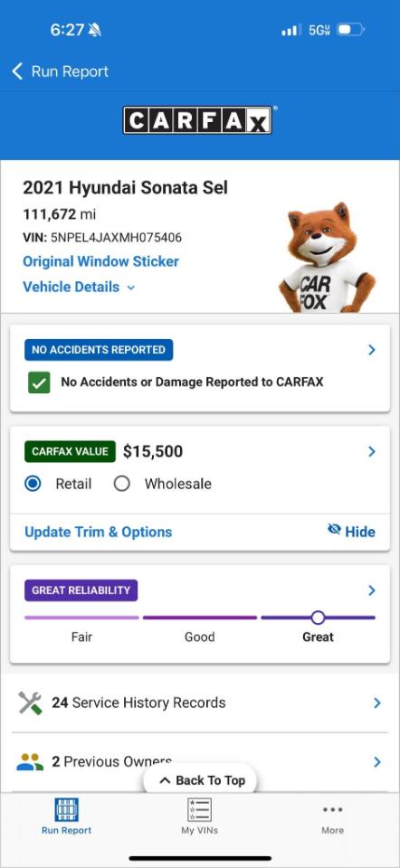The height and width of the screenshot is (868, 400).
Task: Tap the green No Accidents checkbox
Action: tap(39, 382)
